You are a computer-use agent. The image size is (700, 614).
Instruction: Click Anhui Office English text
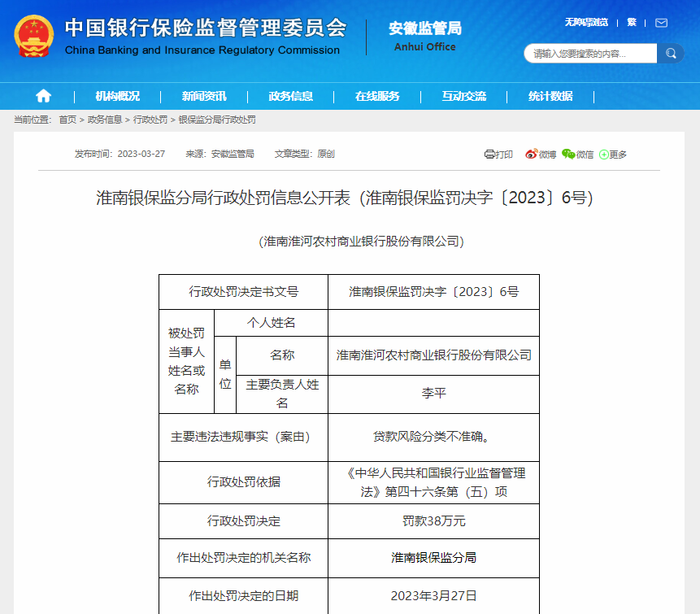pos(425,47)
